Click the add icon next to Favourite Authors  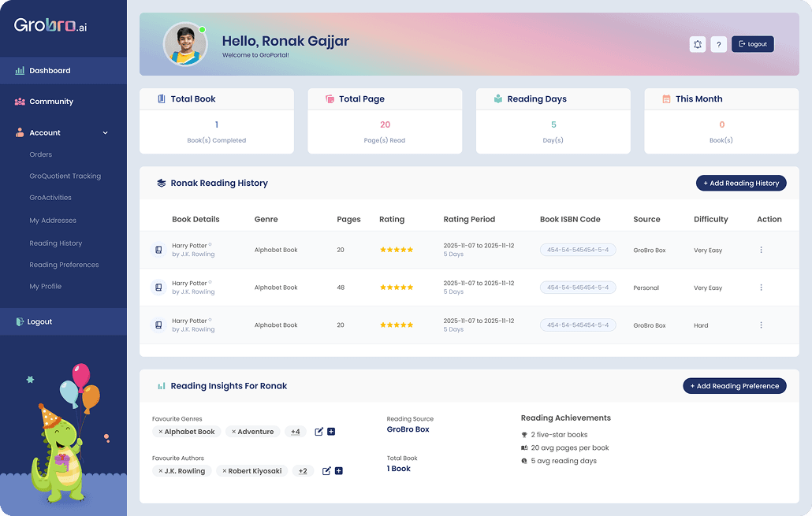point(339,470)
